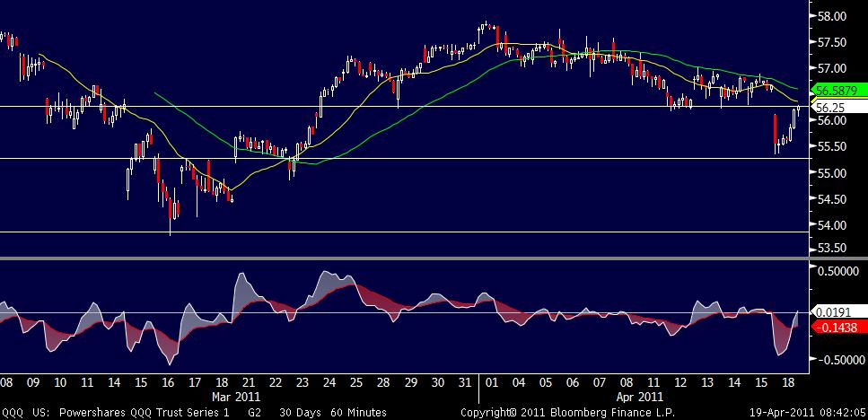Click the 55.50 price axis label
The width and height of the screenshot is (868, 420).
[831, 147]
